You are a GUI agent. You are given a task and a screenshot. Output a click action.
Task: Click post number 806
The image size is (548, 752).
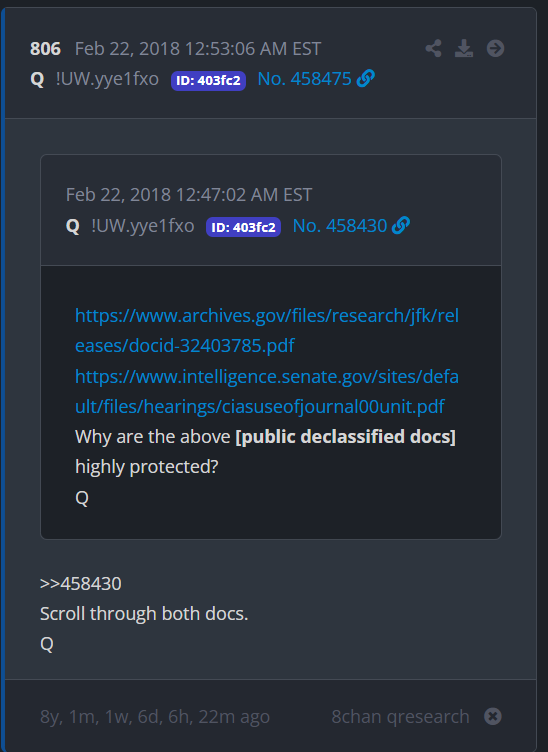(45, 49)
